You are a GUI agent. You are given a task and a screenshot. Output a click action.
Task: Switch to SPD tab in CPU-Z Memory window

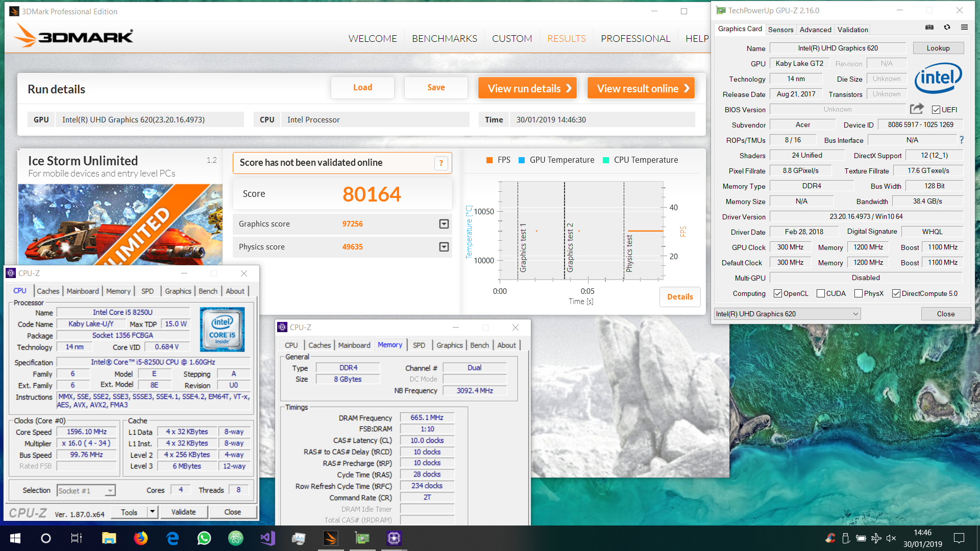pyautogui.click(x=419, y=345)
